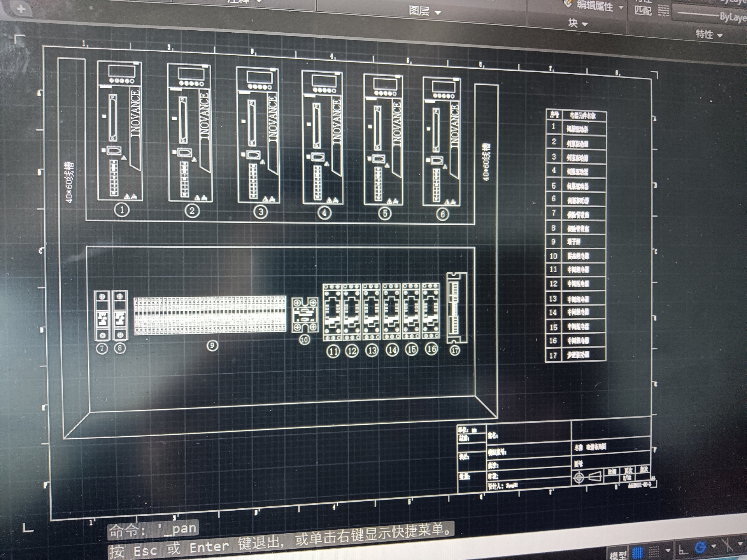Click the terminal strip numbered 9

click(x=210, y=315)
